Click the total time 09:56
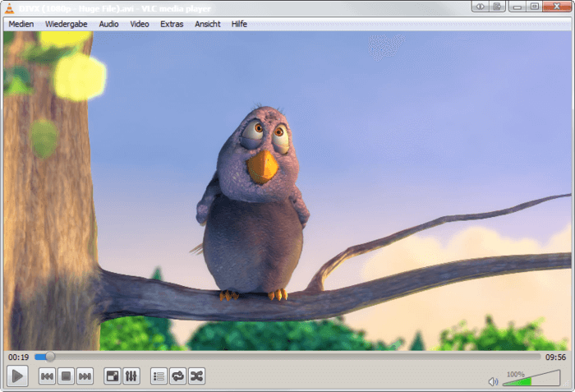 [x=555, y=357]
